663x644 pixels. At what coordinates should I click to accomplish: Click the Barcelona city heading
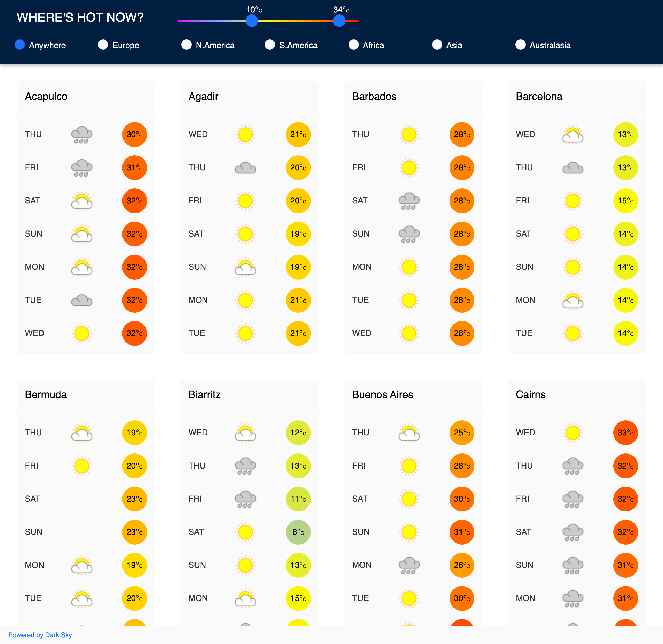[x=539, y=96]
